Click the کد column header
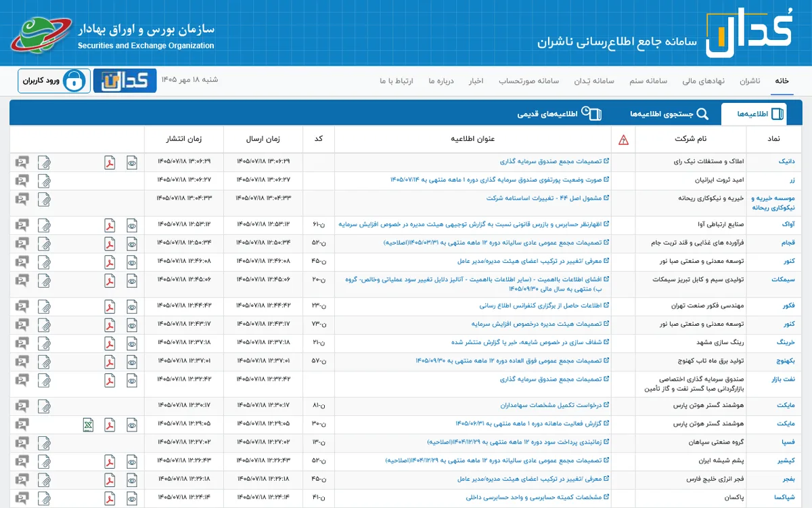The width and height of the screenshot is (812, 508). pyautogui.click(x=318, y=139)
